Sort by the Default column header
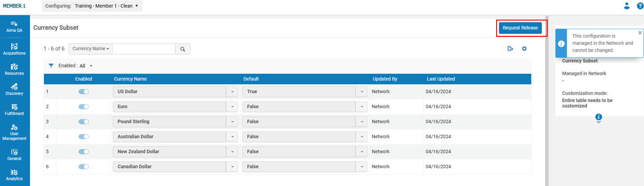 tap(251, 79)
